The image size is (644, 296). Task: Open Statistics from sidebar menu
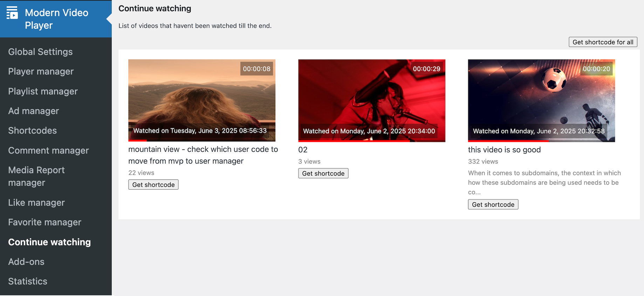coord(28,281)
